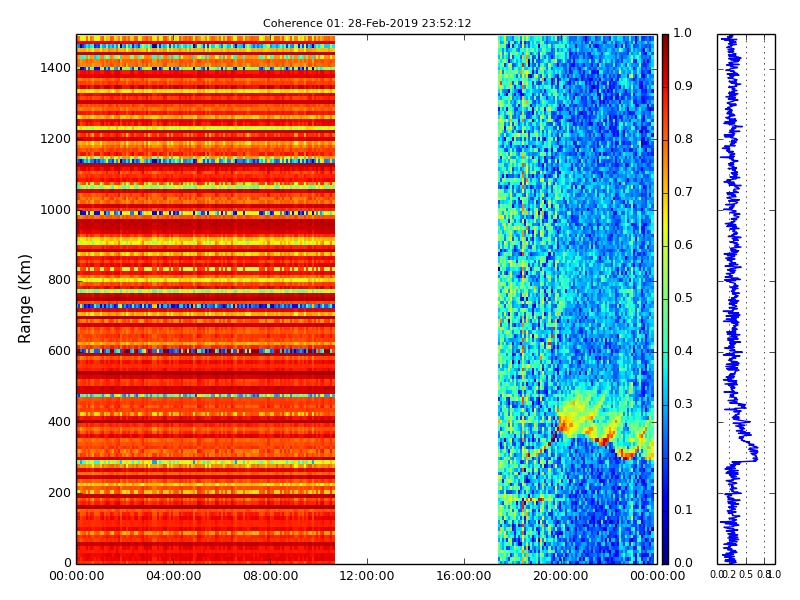Click the colorbar 0.7 label
Screen dimensions: 800x600
point(683,192)
